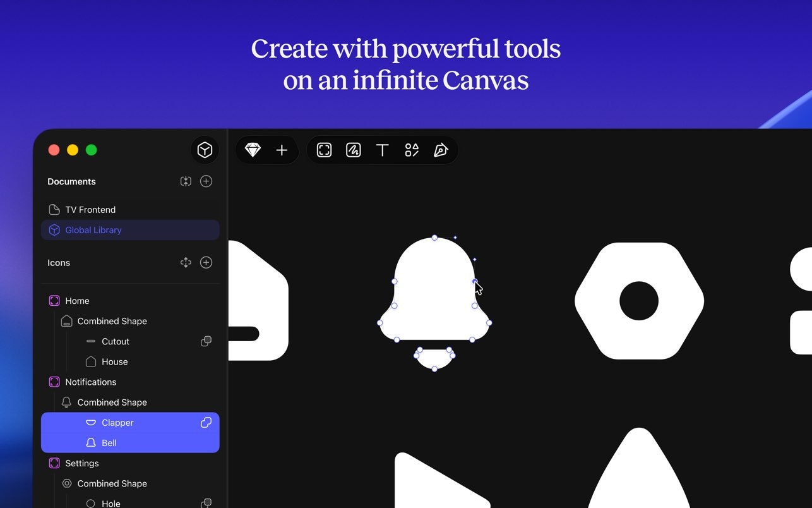Select the Pencil drawing tool
This screenshot has height=508, width=812.
(x=353, y=150)
